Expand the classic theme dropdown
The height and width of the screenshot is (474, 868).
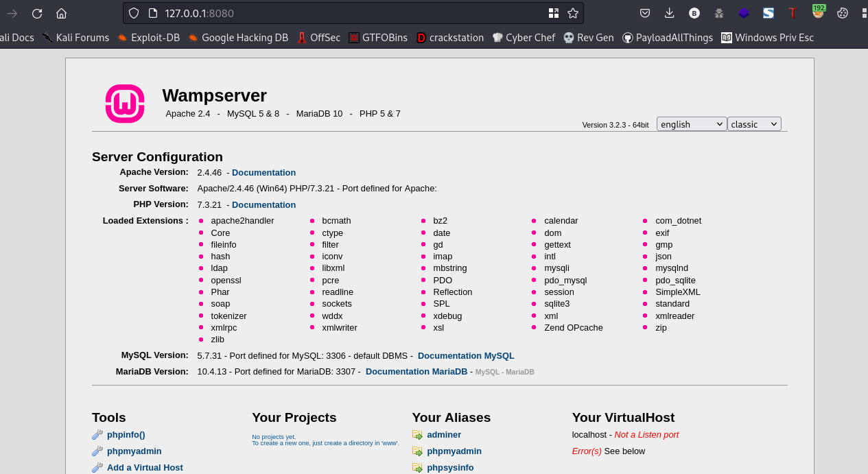point(754,124)
